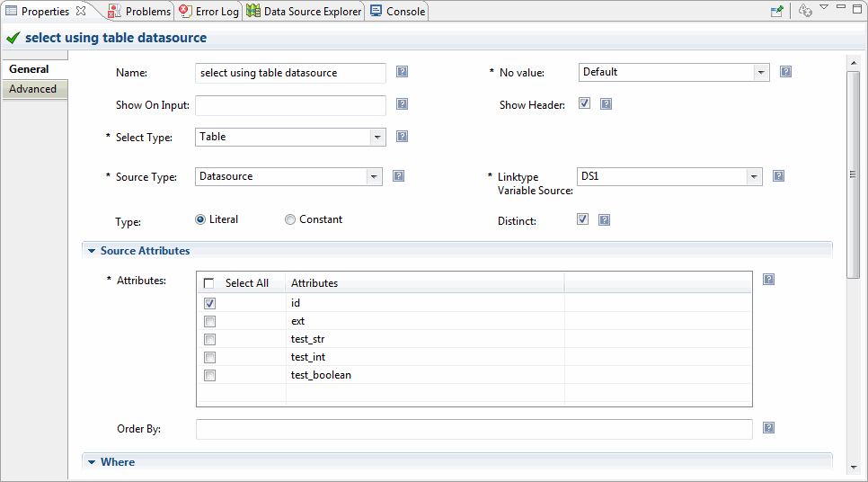The height and width of the screenshot is (482, 868).
Task: Open help icon next to Show Header checkbox
Action: (607, 103)
